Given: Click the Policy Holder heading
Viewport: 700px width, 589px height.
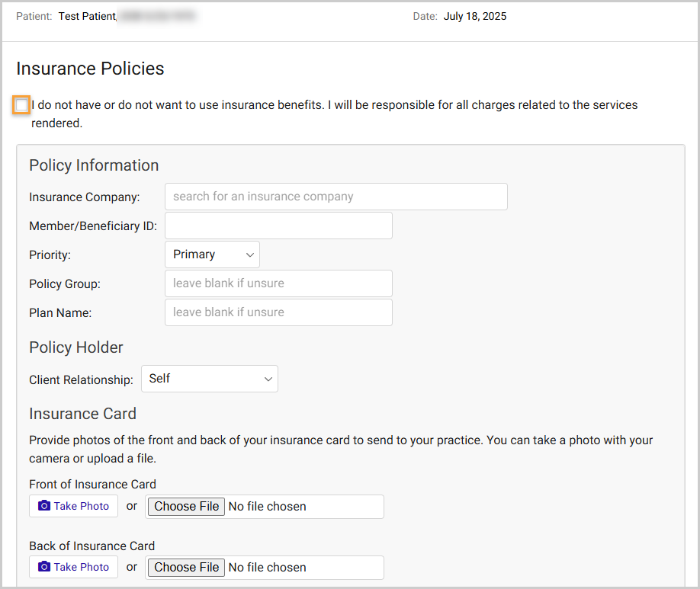Looking at the screenshot, I should pos(76,347).
